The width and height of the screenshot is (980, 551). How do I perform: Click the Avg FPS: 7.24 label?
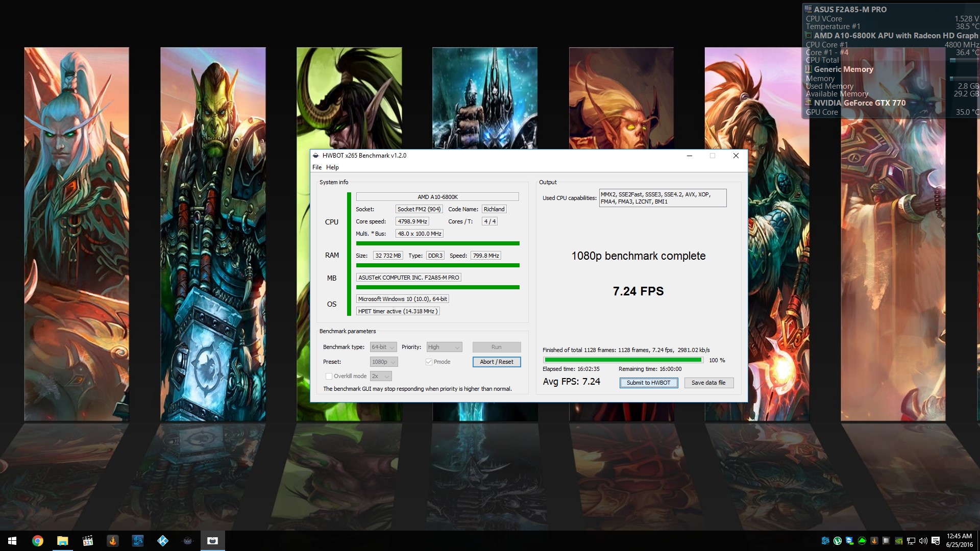point(572,382)
